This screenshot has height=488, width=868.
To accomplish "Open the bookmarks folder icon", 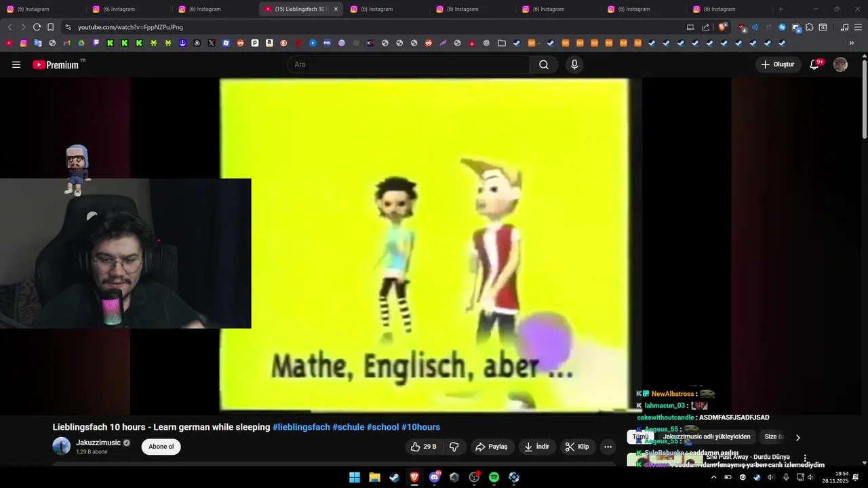I will 502,43.
